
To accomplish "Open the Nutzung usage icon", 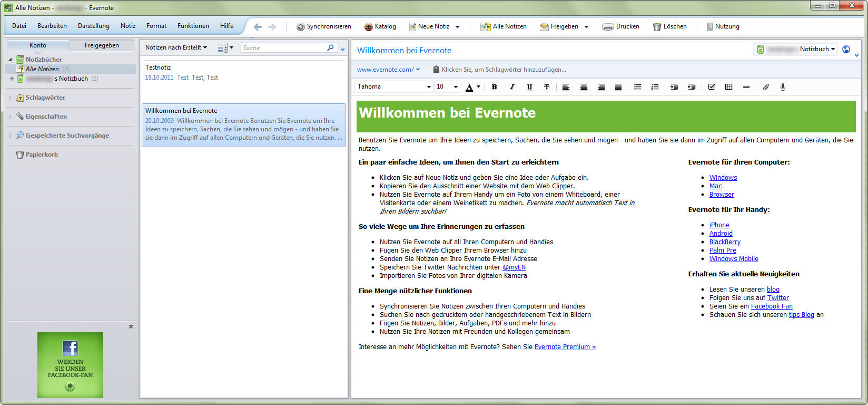I will click(x=709, y=26).
